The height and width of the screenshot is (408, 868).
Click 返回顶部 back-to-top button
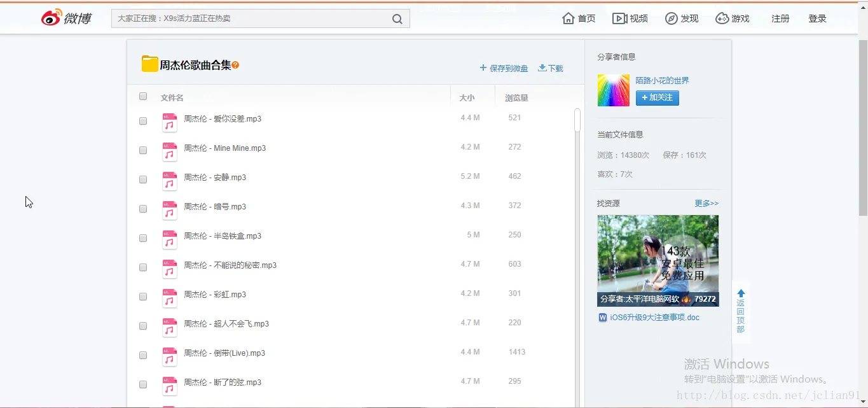(x=741, y=311)
